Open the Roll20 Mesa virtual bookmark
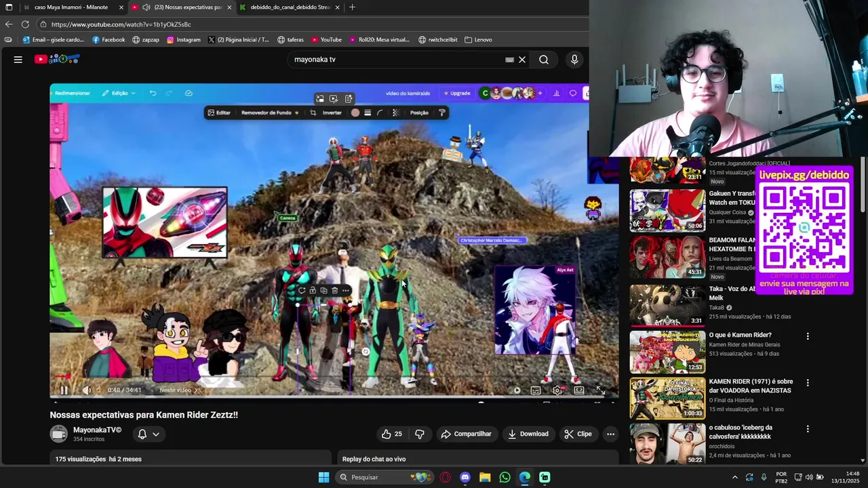Viewport: 868px width, 488px height. [379, 40]
